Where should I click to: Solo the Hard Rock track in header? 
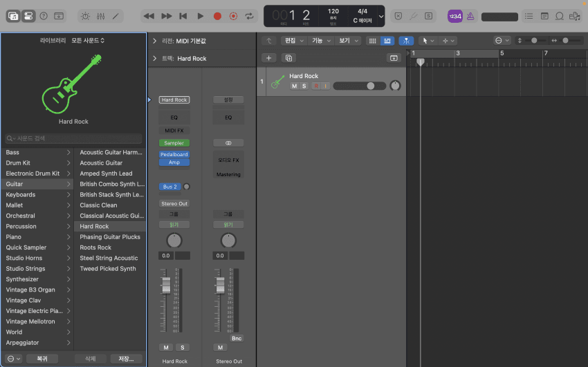tap(304, 86)
